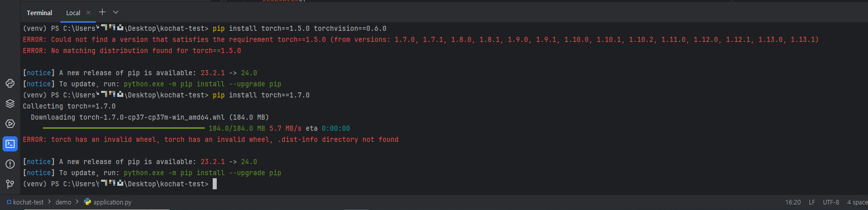Click the pip download progress bar

[124, 128]
